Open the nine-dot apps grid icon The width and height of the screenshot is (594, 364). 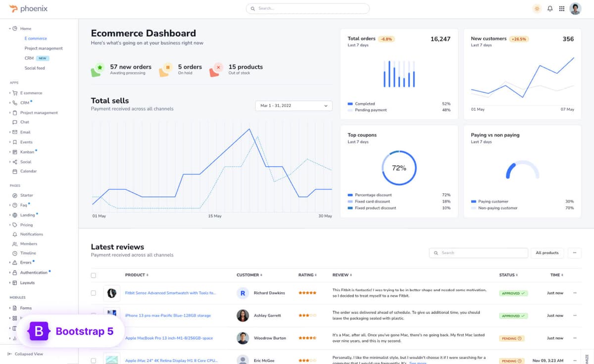(561, 9)
